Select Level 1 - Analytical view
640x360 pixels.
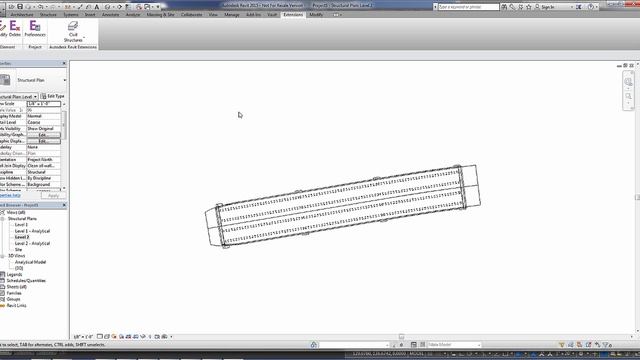pyautogui.click(x=32, y=231)
